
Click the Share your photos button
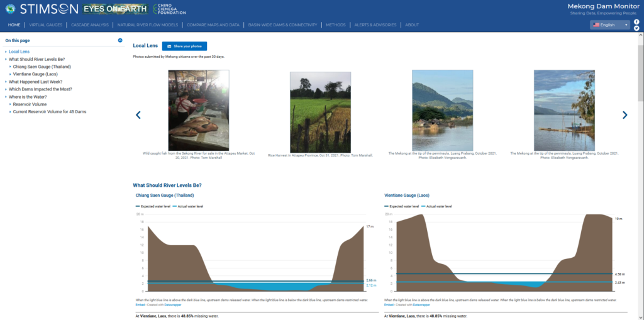[x=184, y=46]
